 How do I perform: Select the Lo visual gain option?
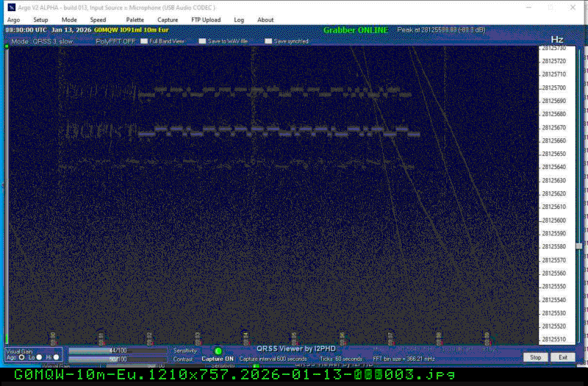point(40,357)
